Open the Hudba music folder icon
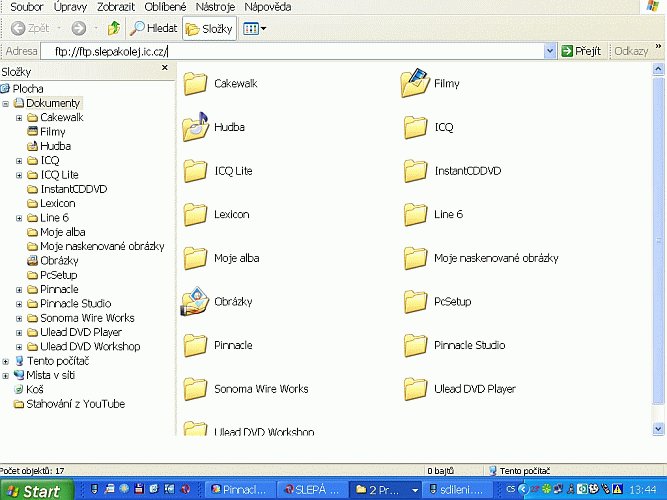Viewport: 667px width, 500px height. 195,127
